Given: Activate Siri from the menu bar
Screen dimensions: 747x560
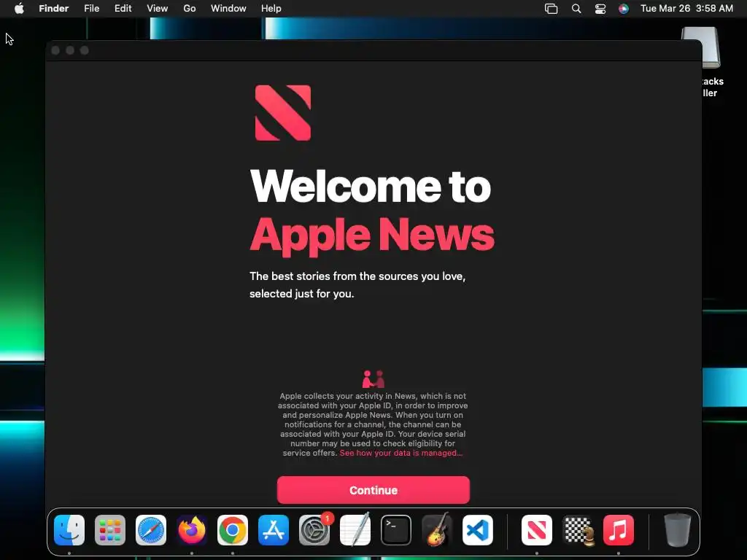Looking at the screenshot, I should 624,9.
